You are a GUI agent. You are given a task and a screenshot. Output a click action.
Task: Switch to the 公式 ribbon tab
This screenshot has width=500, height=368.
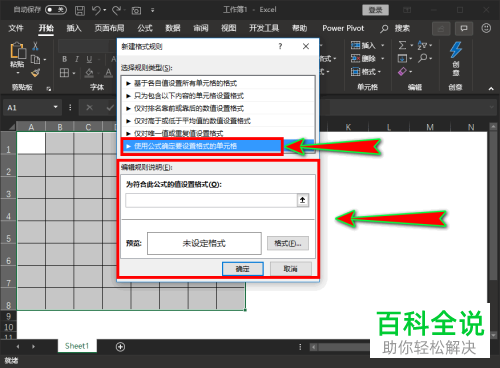[x=145, y=28]
